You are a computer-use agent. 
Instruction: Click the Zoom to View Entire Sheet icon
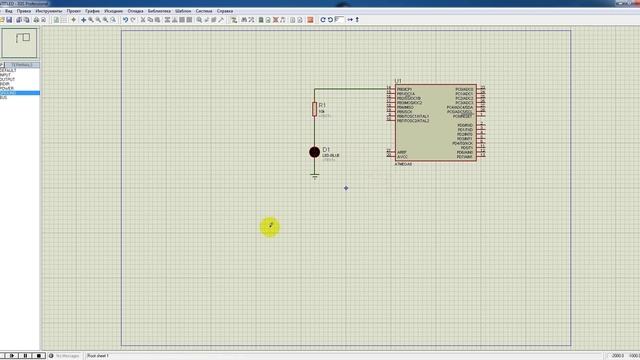[x=105, y=20]
